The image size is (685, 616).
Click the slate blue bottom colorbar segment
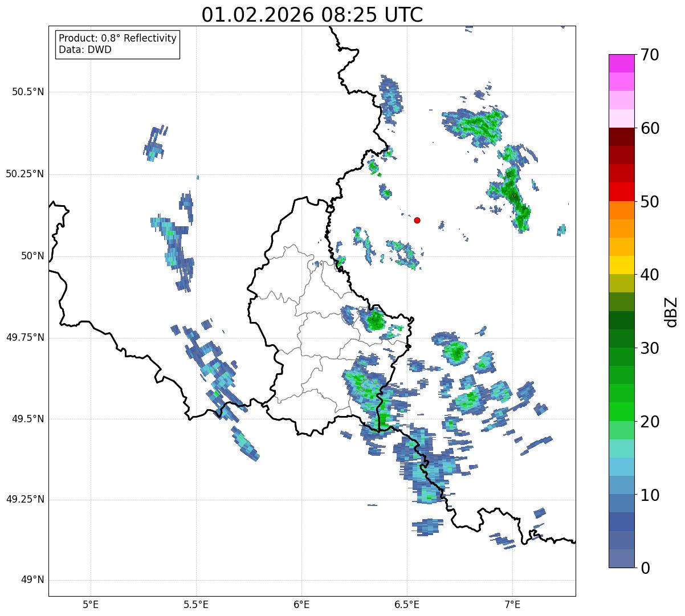click(621, 558)
